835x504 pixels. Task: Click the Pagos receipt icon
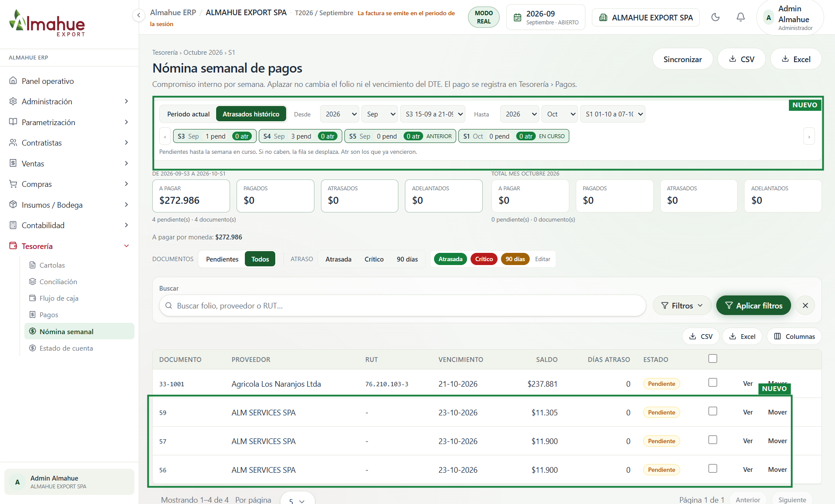[33, 315]
